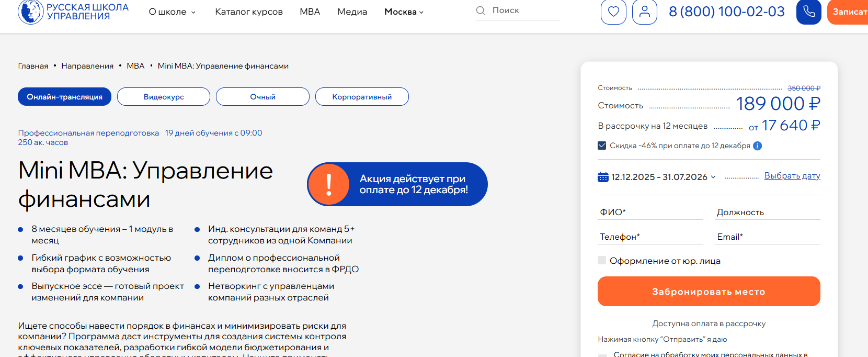Click the calendar icon beside course dates

coord(603,177)
